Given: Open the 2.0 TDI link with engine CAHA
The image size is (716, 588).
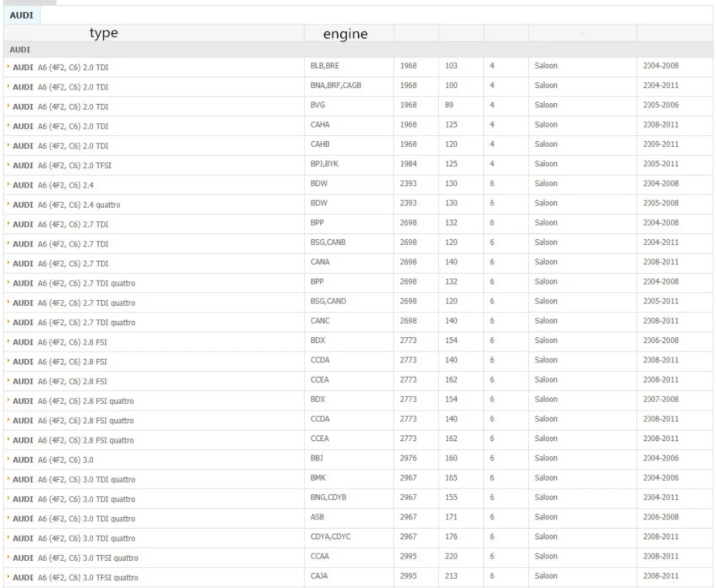Looking at the screenshot, I should (60, 127).
